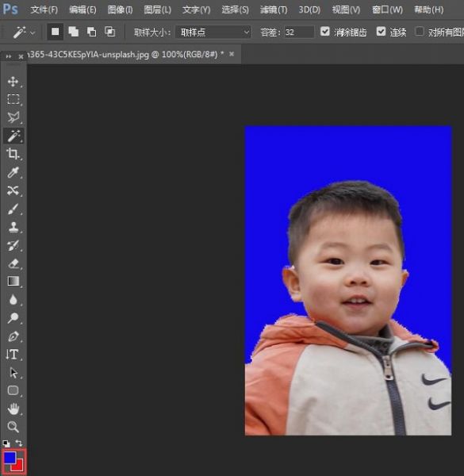
Task: Enable the 对所有图层 sample all layers checkbox
Action: 420,31
